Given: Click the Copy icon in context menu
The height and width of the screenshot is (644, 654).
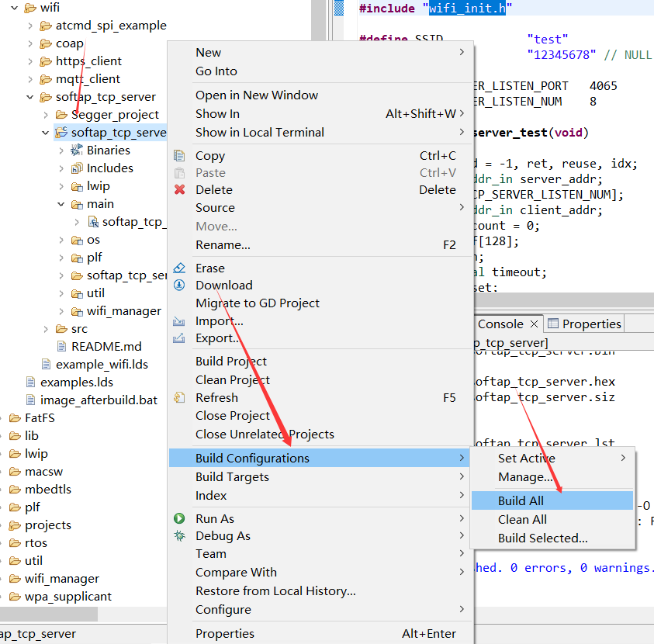Looking at the screenshot, I should click(180, 156).
